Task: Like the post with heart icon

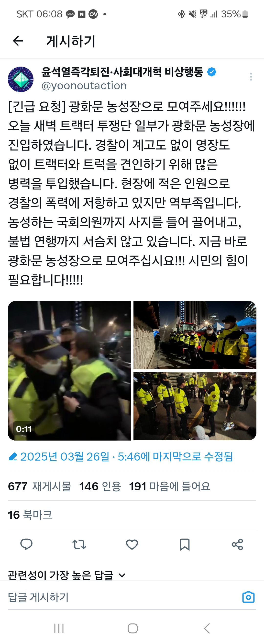Action: (x=132, y=544)
